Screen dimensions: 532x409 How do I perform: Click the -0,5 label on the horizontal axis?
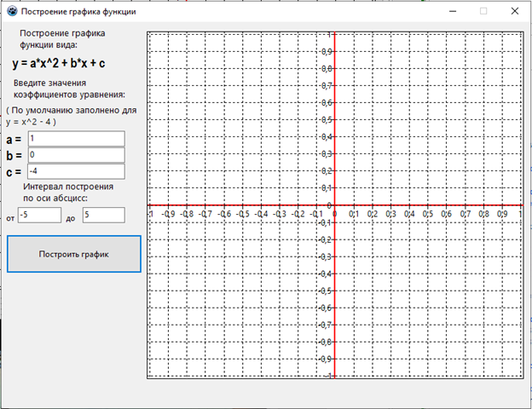(x=242, y=214)
